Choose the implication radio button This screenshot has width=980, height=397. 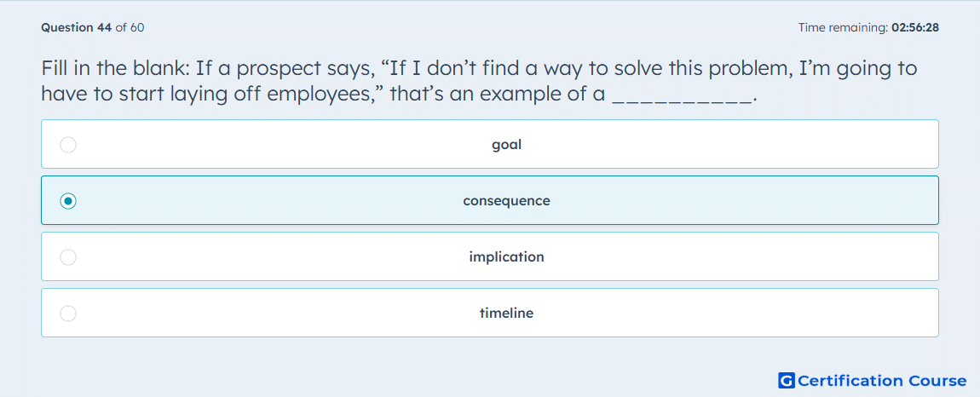coord(68,257)
